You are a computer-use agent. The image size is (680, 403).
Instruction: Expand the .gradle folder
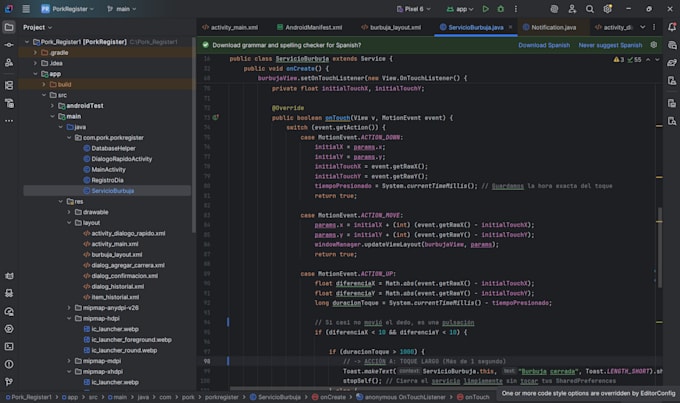[35, 52]
